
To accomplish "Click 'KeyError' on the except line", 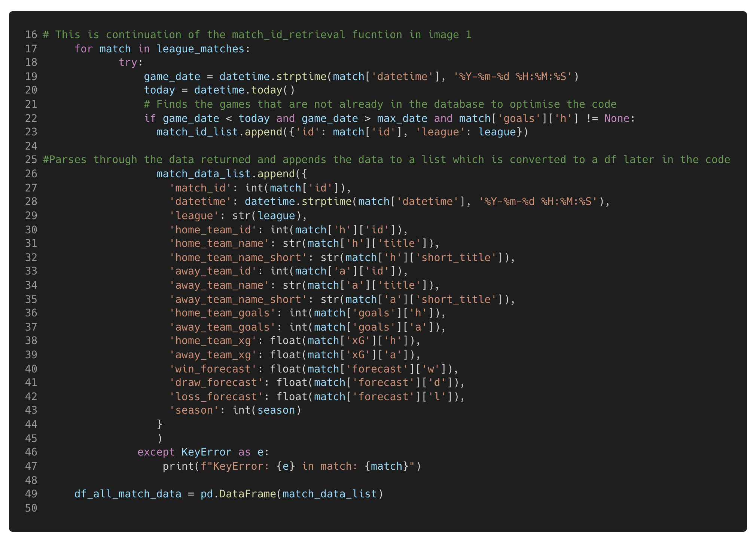I will pos(206,452).
